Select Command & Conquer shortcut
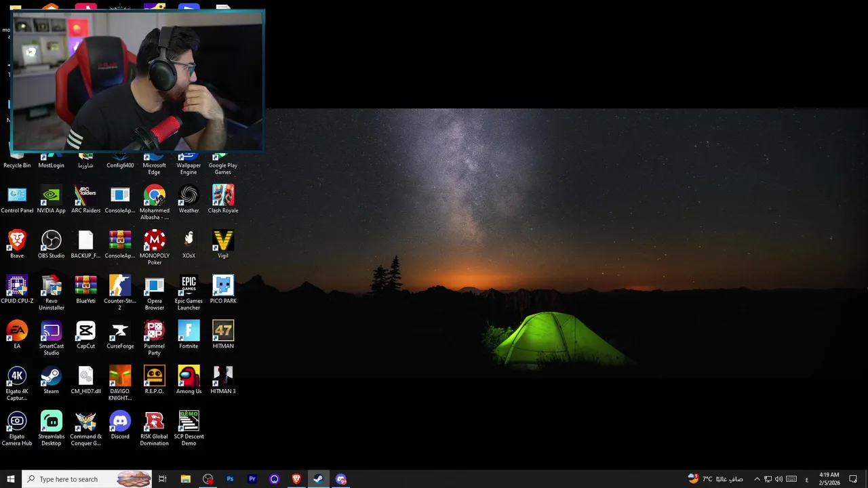 [x=85, y=428]
